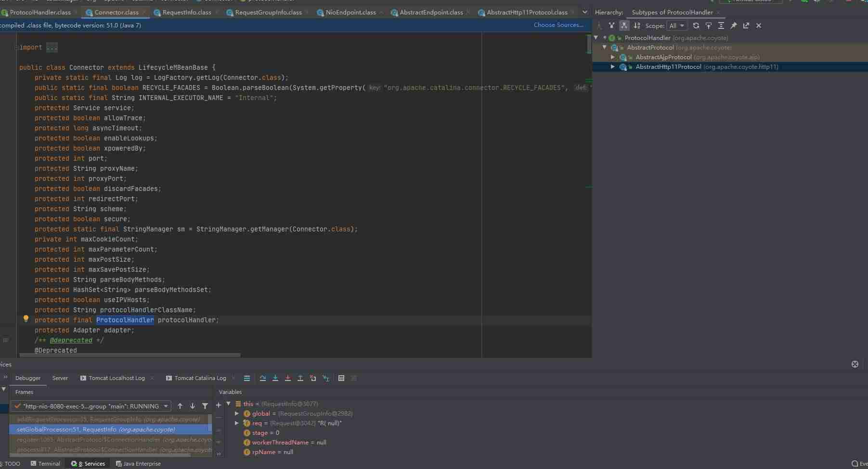
Task: Collapse the AbstractProtocol hierarchy node
Action: [605, 47]
